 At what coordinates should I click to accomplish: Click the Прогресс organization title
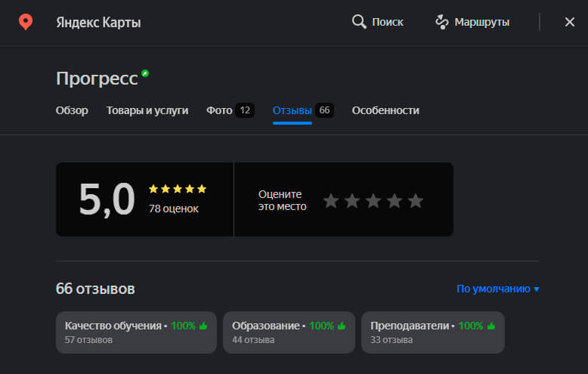coord(97,79)
